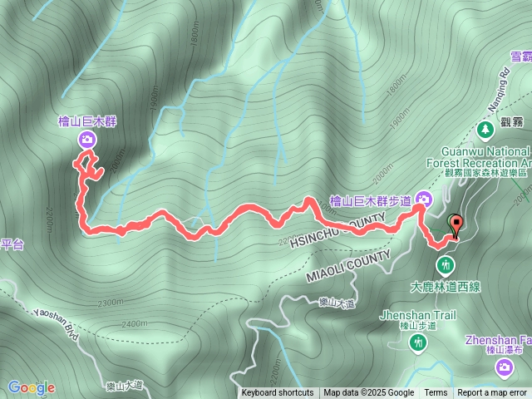Click Report a map error link
This screenshot has height=399, width=532.
coord(491,393)
